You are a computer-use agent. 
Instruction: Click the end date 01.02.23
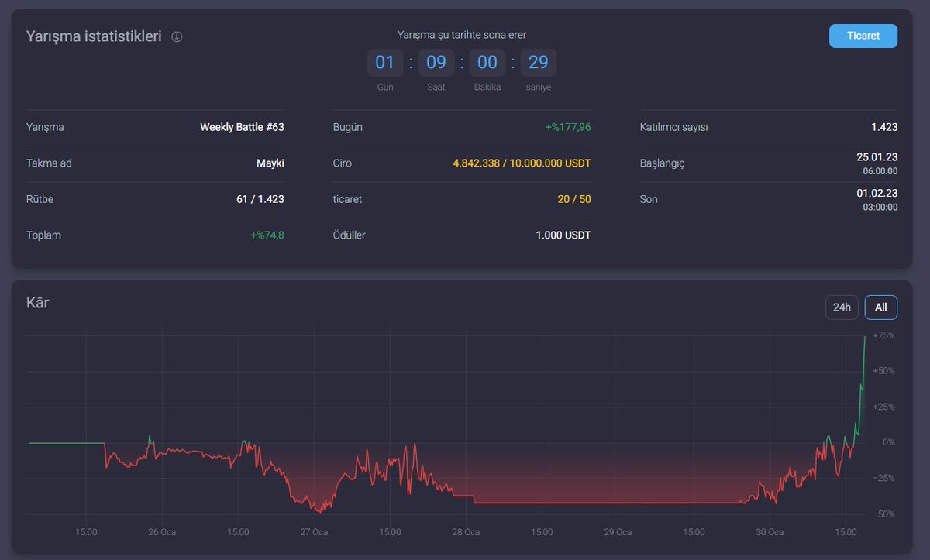point(877,193)
